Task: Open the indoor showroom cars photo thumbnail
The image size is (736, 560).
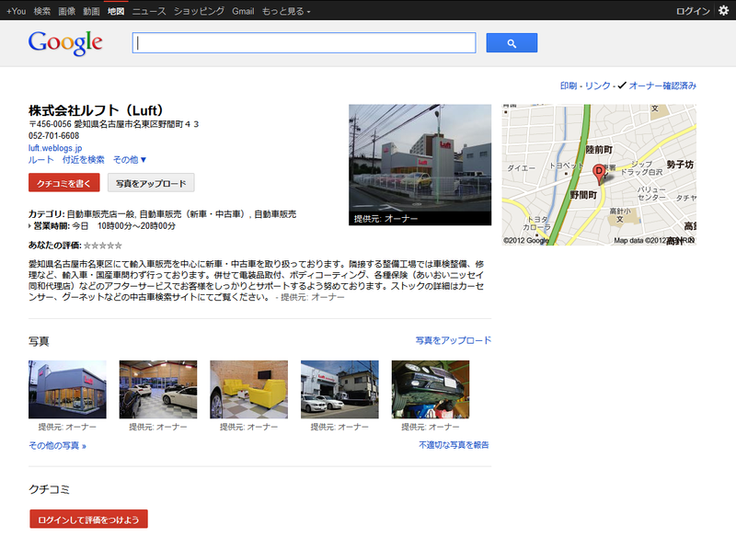Action: pos(158,389)
